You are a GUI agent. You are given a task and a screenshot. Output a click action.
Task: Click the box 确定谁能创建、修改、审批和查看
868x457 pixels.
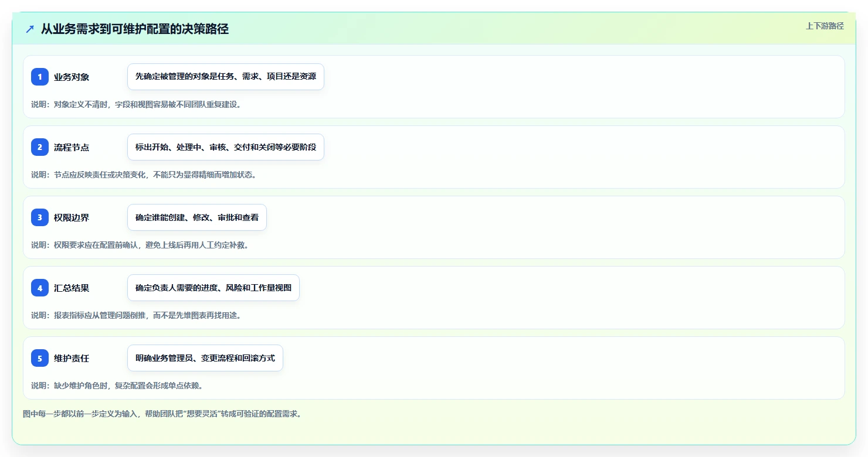click(197, 217)
